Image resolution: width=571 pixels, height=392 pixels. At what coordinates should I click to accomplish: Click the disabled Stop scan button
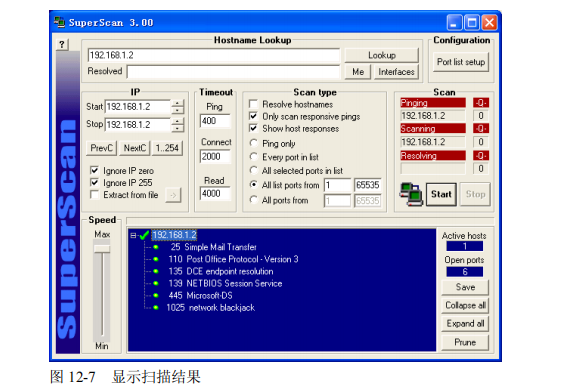point(475,194)
